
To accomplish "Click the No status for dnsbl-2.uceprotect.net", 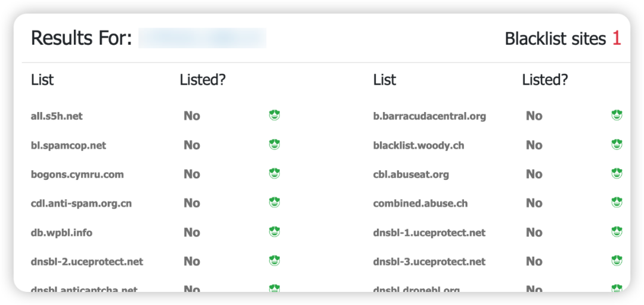I will point(192,262).
